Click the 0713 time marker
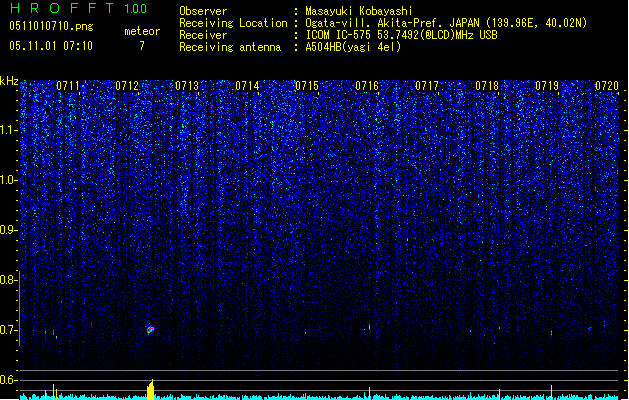Screen dimensions: 629x400 187,86
